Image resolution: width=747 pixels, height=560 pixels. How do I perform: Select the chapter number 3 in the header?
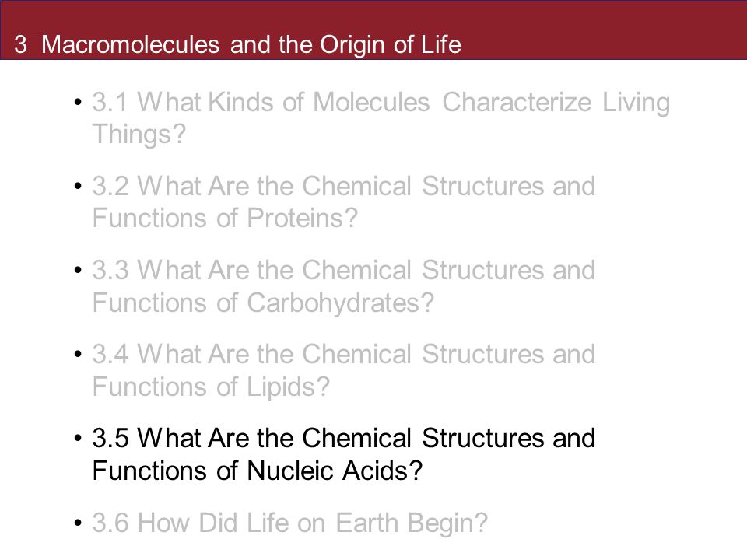pyautogui.click(x=20, y=44)
